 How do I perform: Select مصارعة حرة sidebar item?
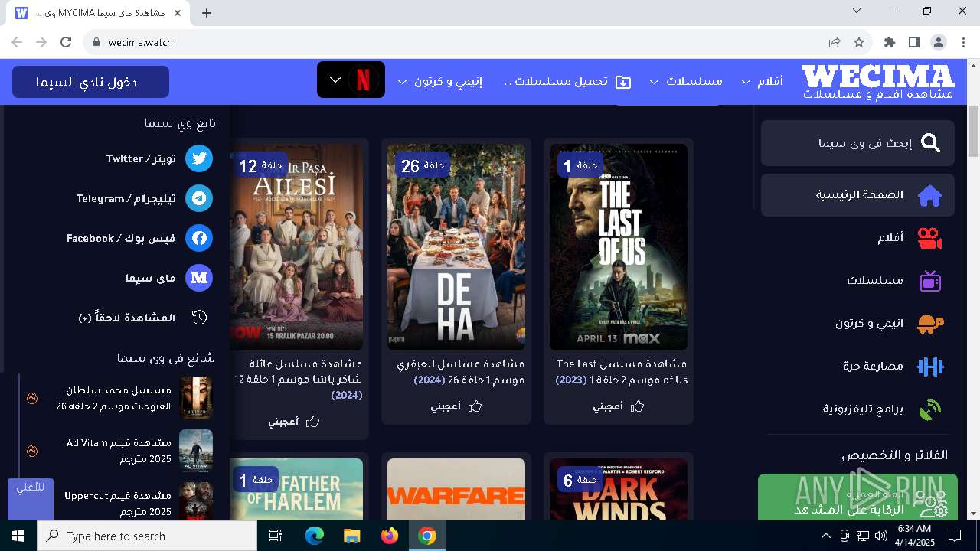coord(857,367)
